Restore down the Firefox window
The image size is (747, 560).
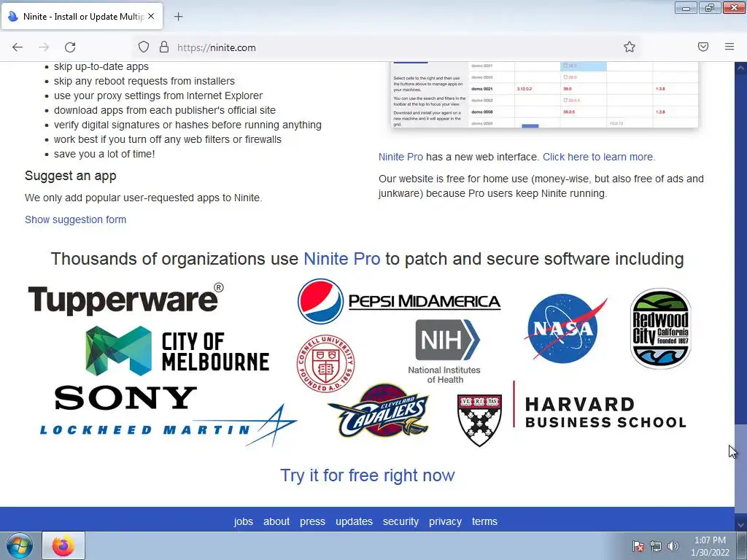click(710, 7)
